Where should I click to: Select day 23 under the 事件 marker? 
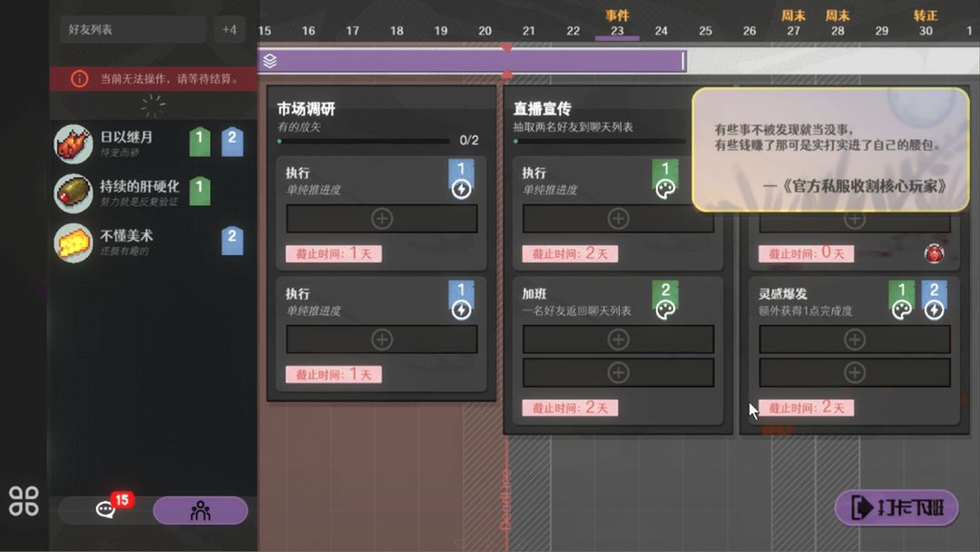click(617, 30)
